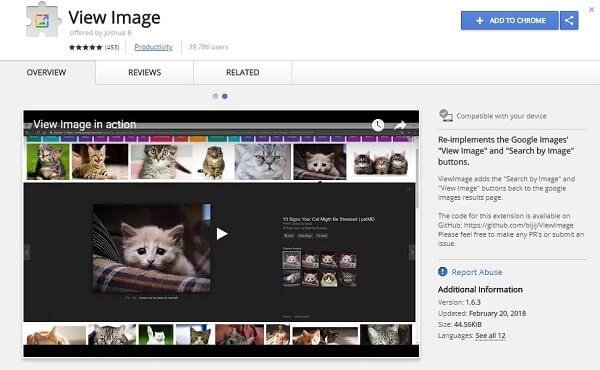The image size is (600, 370).
Task: Click the View Image title heading
Action: 114,18
